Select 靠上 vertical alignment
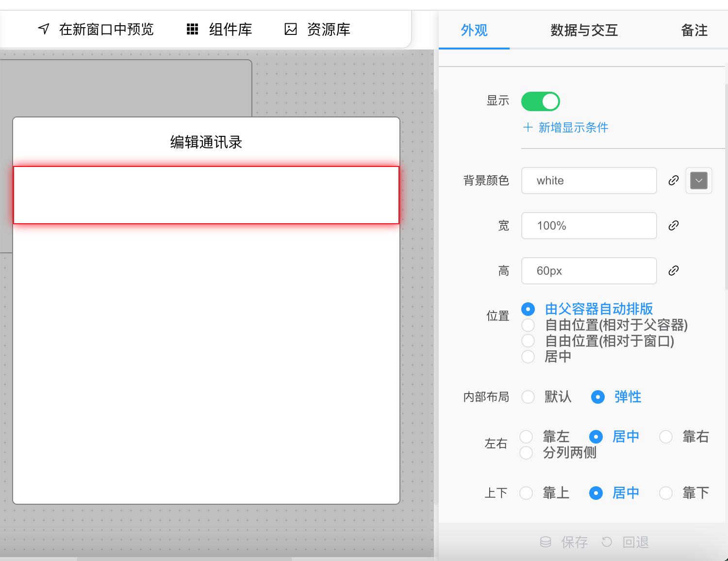This screenshot has width=728, height=561. point(526,493)
